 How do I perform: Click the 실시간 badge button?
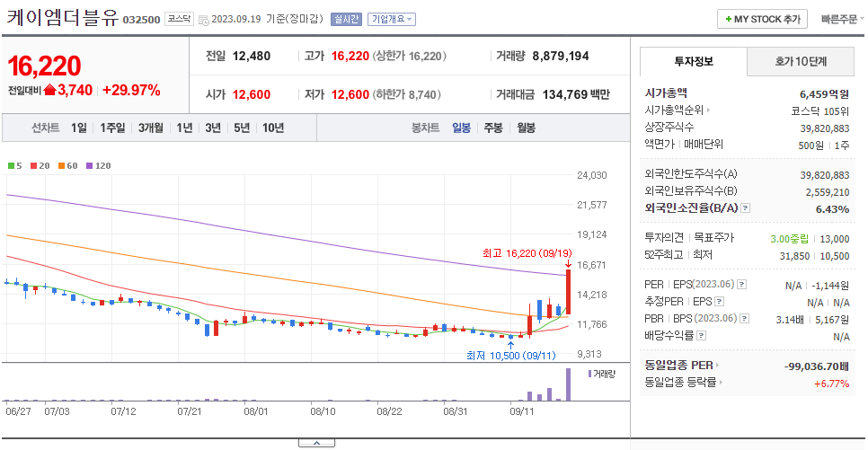[x=346, y=20]
